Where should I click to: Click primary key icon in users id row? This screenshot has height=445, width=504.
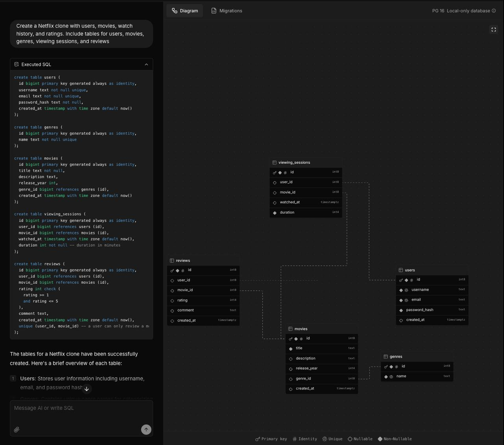pos(401,280)
